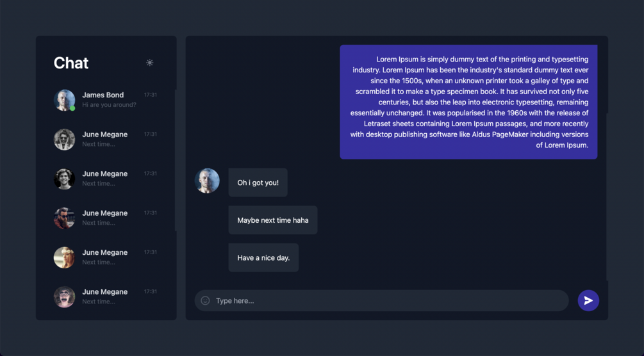The height and width of the screenshot is (356, 644).
Task: Click the 'Have a nice day.' message bubble
Action: [x=263, y=258]
